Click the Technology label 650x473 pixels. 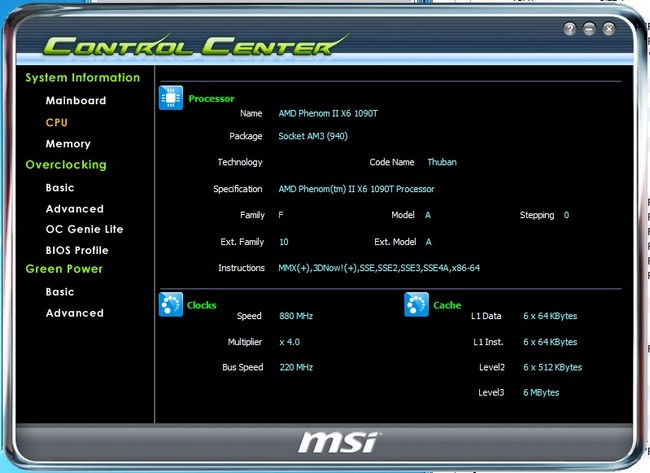click(240, 162)
